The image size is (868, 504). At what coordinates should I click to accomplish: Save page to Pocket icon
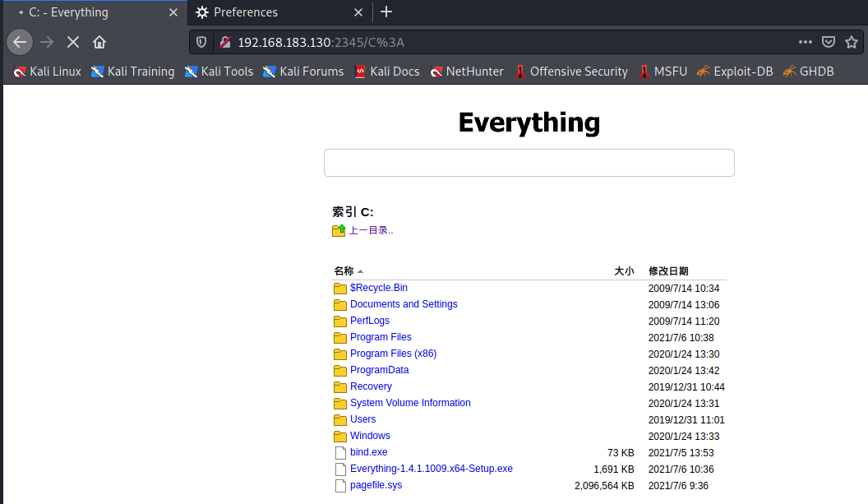[x=828, y=41]
